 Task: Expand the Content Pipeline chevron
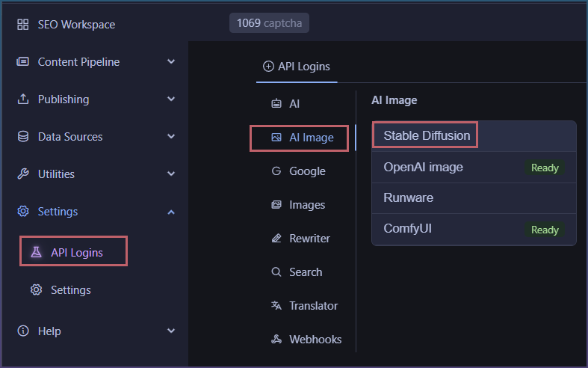pos(171,61)
